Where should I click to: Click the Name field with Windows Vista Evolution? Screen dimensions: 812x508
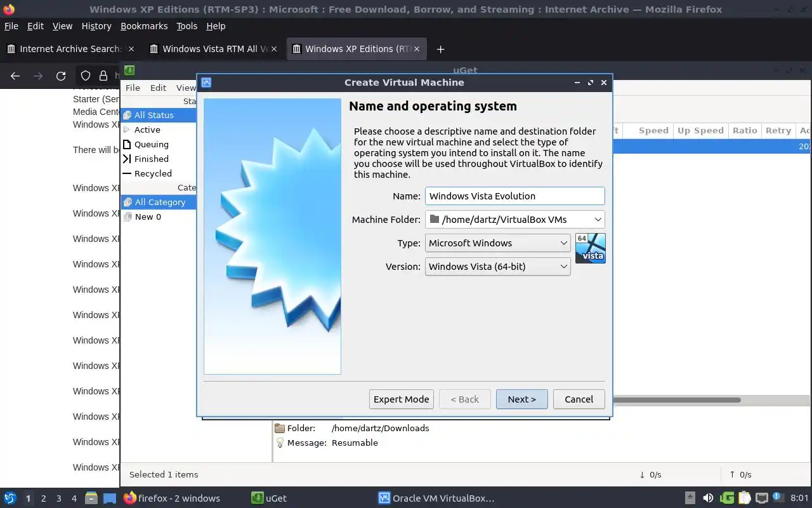pyautogui.click(x=515, y=196)
